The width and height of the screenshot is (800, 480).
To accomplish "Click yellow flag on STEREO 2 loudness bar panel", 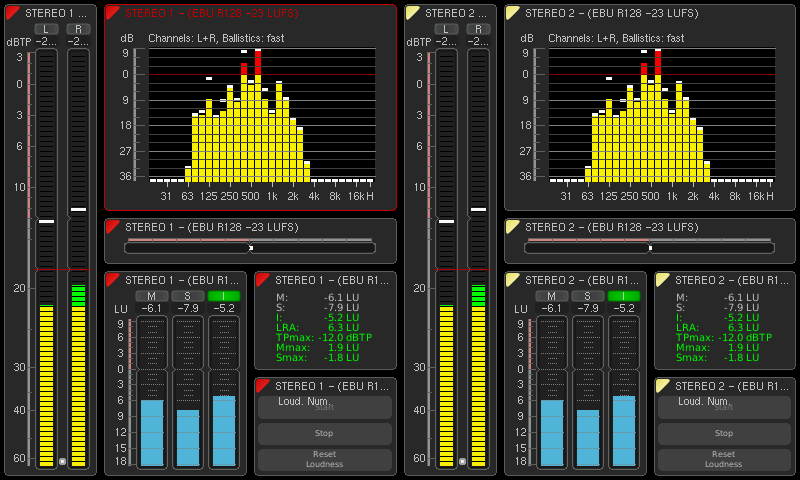I will [x=512, y=226].
